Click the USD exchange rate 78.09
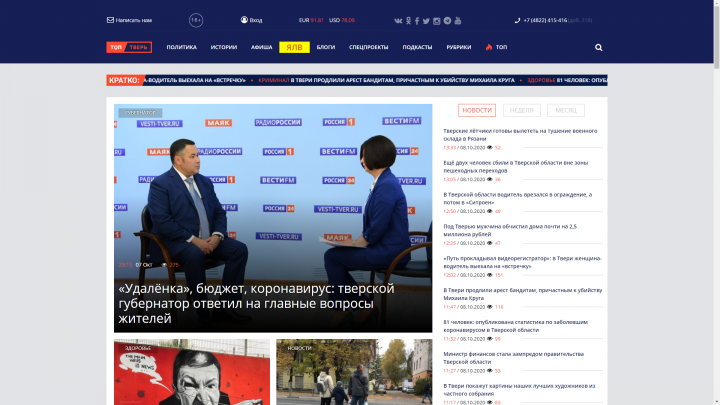 [x=342, y=20]
